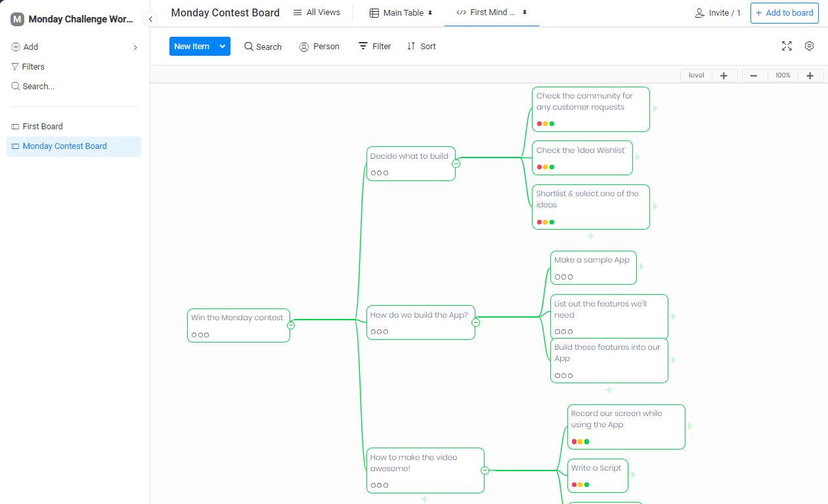Collapse Decide what to build branch
Viewport: 828px width, 504px height.
click(x=456, y=164)
